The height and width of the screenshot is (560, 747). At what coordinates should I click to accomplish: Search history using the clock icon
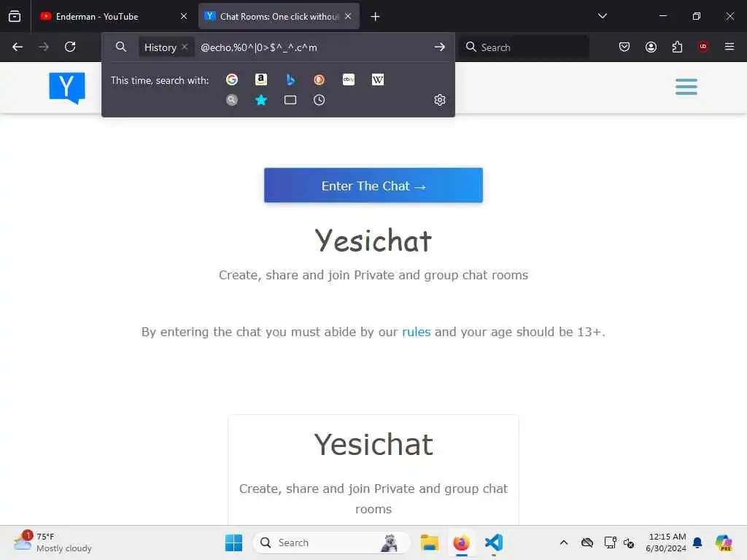point(320,100)
